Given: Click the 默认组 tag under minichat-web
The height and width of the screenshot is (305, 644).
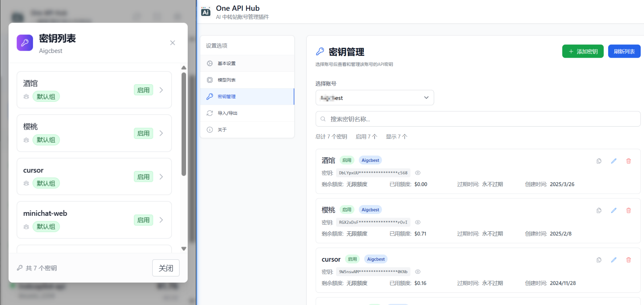Looking at the screenshot, I should (x=46, y=227).
